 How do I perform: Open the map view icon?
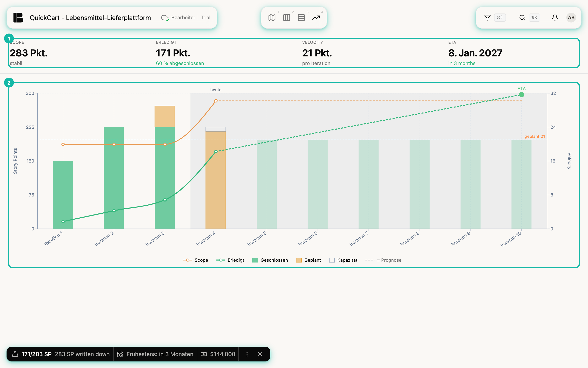tap(272, 18)
